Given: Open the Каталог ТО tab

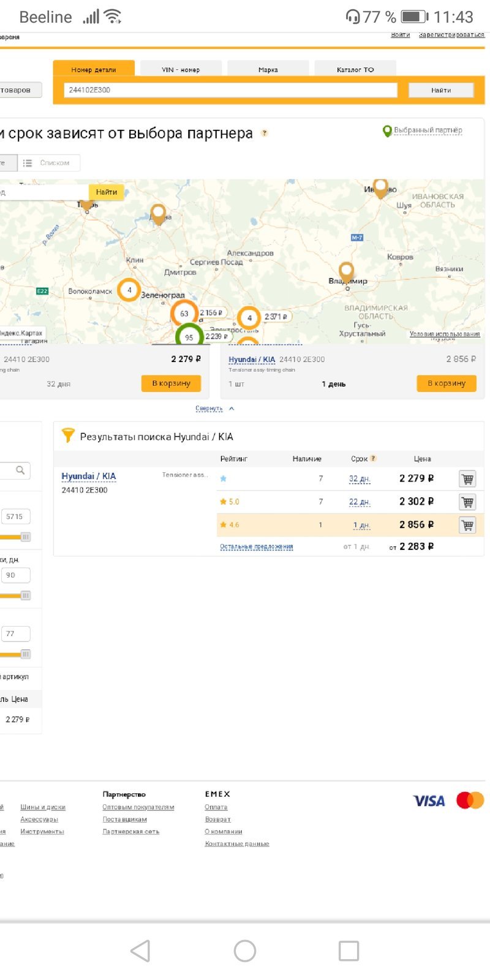Looking at the screenshot, I should click(x=355, y=69).
